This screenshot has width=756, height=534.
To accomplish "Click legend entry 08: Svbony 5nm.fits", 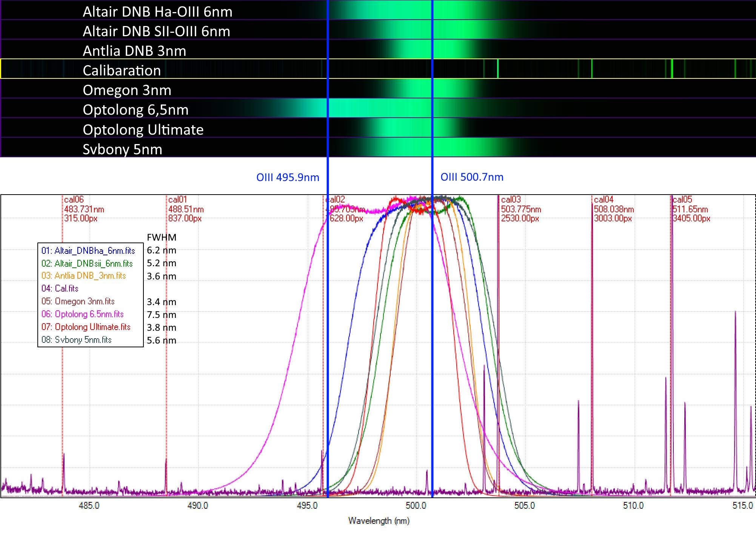I will (76, 340).
